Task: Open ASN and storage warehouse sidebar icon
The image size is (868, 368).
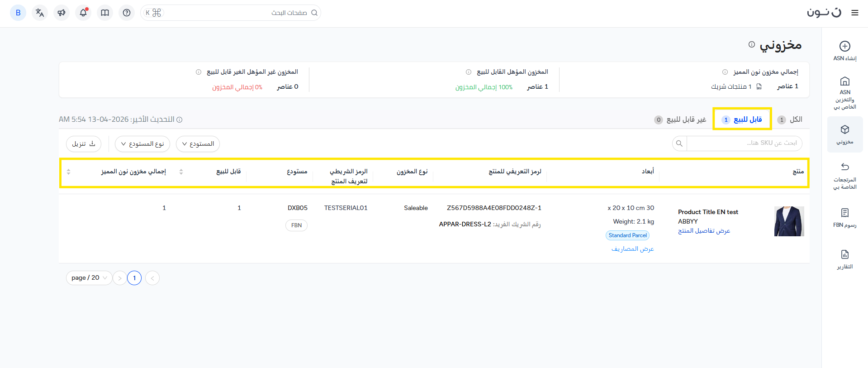Action: tap(844, 81)
